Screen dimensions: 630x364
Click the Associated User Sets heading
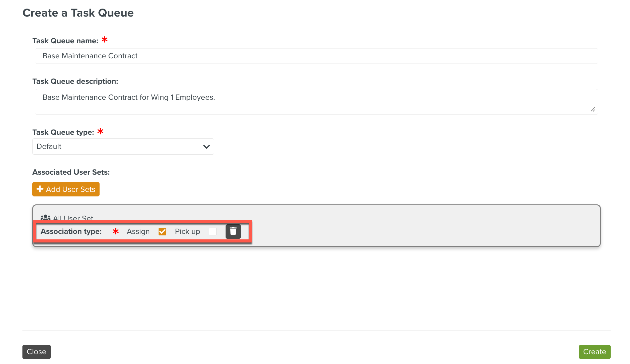[71, 172]
